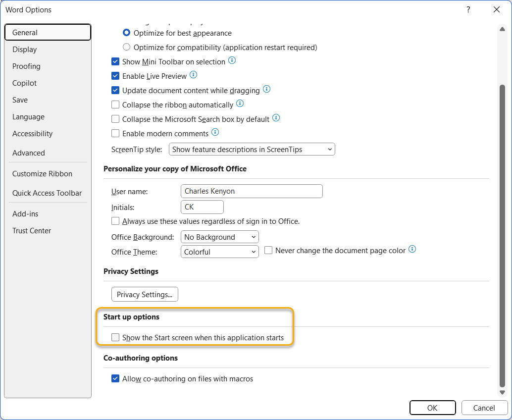Image resolution: width=512 pixels, height=420 pixels.
Task: Click the scrollbar up arrow
Action: tap(502, 29)
